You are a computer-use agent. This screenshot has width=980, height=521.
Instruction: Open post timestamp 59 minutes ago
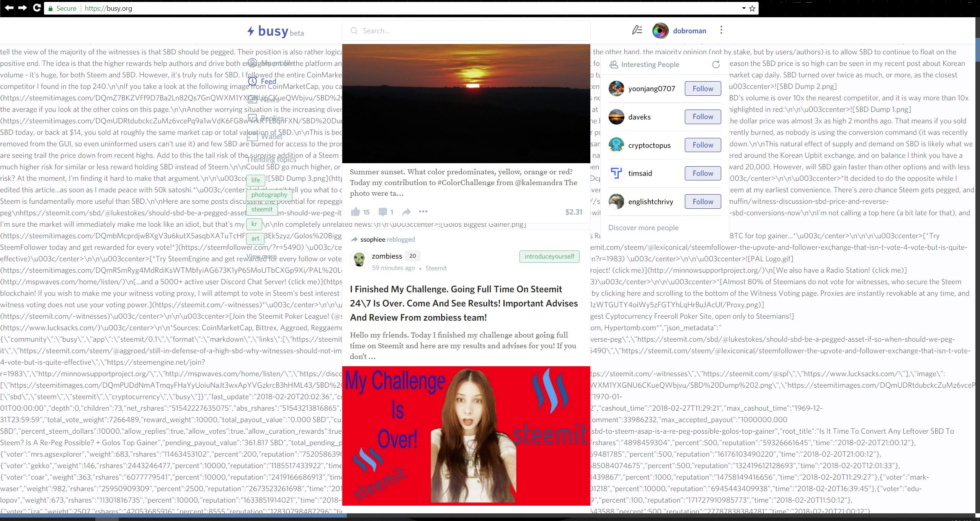(x=393, y=268)
